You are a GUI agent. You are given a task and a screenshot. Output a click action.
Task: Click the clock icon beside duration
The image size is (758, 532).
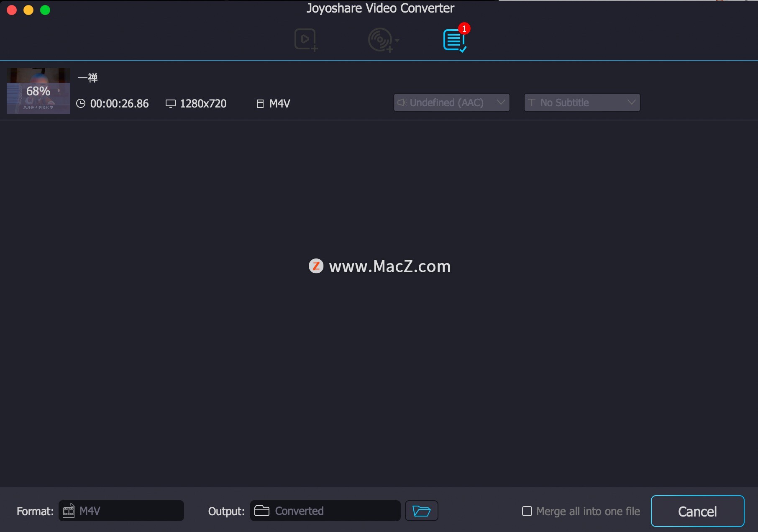tap(81, 104)
